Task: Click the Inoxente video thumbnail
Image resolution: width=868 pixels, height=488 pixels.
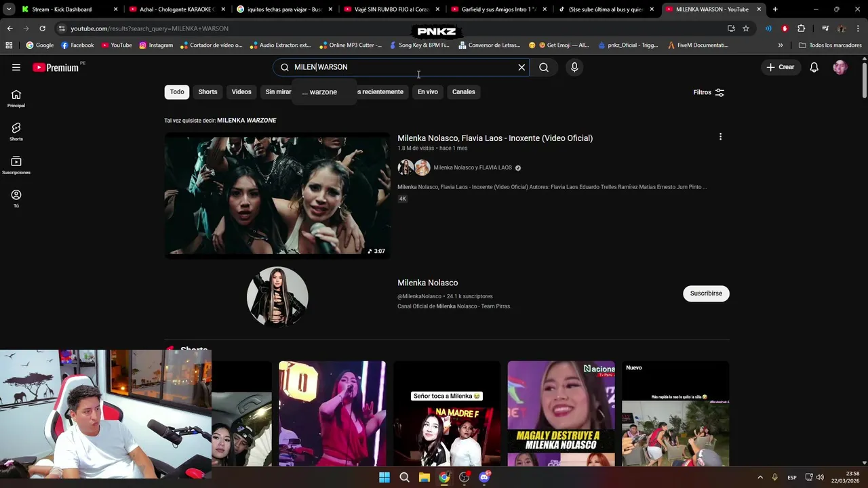Action: pos(277,196)
